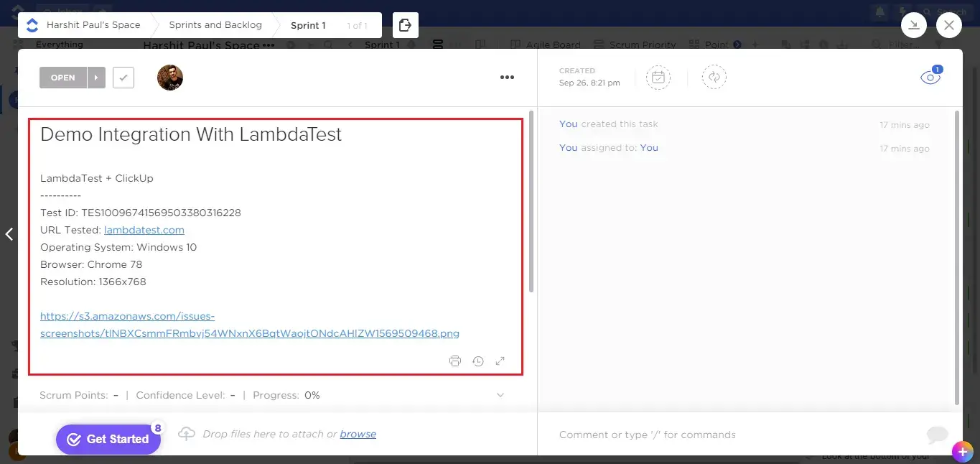Image resolution: width=980 pixels, height=464 pixels.
Task: Toggle the attachment comment bubble icon
Action: 937,434
